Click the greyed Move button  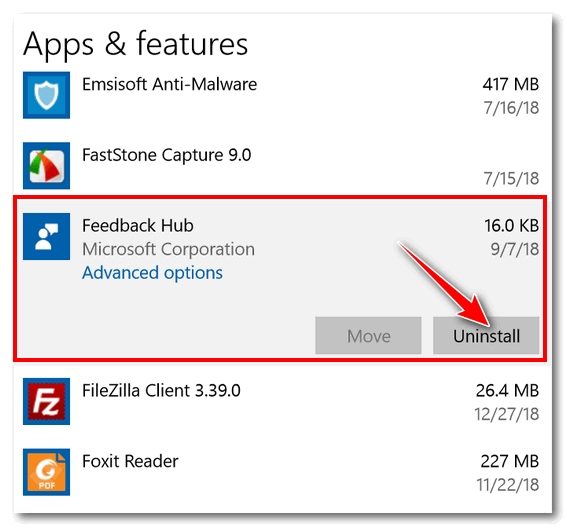pos(368,336)
